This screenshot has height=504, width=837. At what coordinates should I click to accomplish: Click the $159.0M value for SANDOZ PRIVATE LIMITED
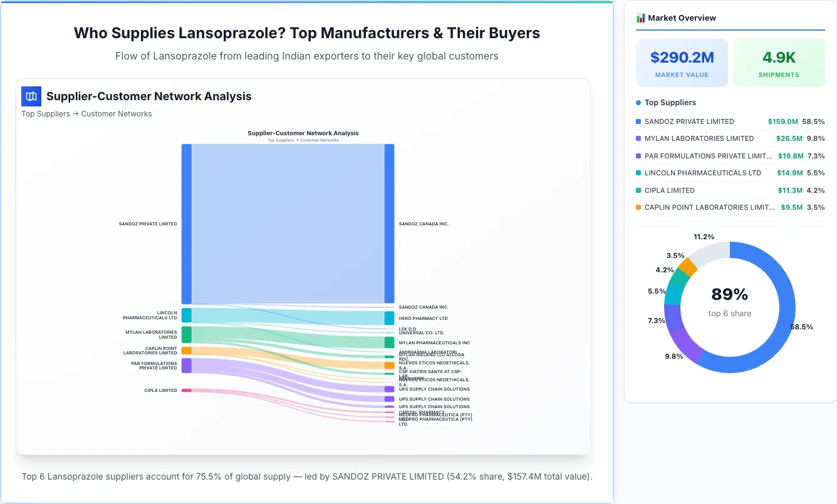(789, 121)
